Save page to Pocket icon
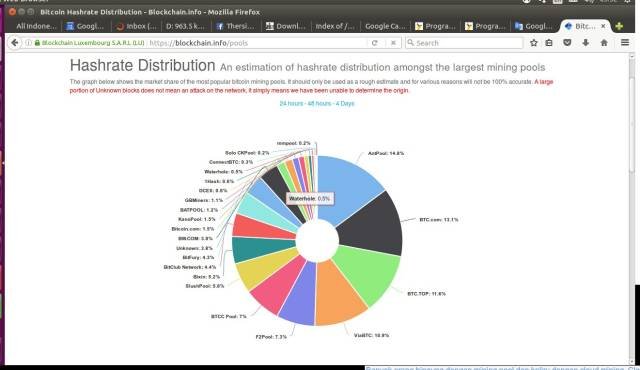 point(567,43)
